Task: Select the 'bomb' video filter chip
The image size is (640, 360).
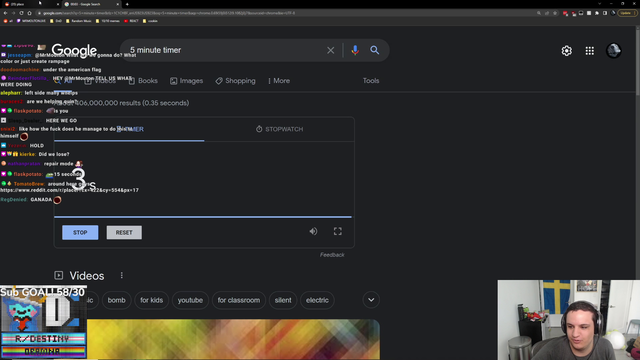Action: click(x=116, y=300)
